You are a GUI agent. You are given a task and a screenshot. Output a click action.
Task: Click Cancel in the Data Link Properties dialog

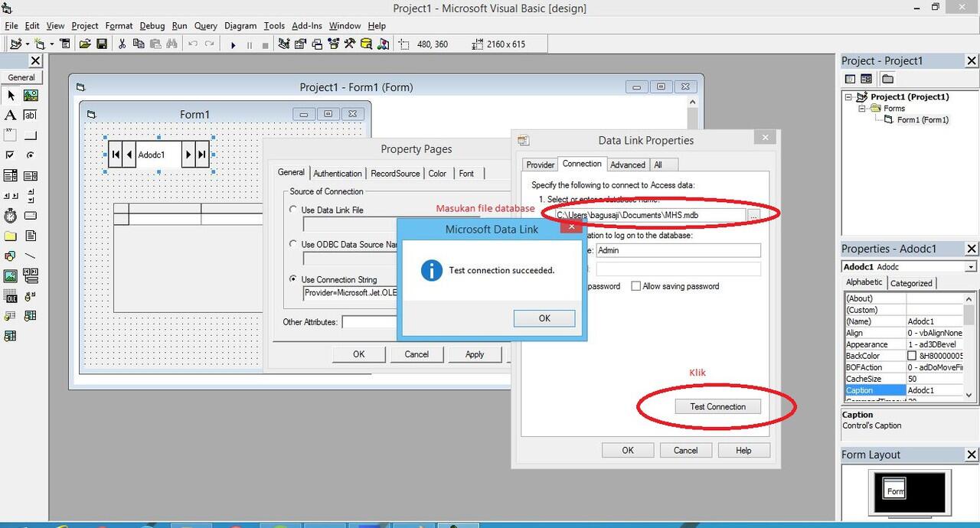click(686, 450)
